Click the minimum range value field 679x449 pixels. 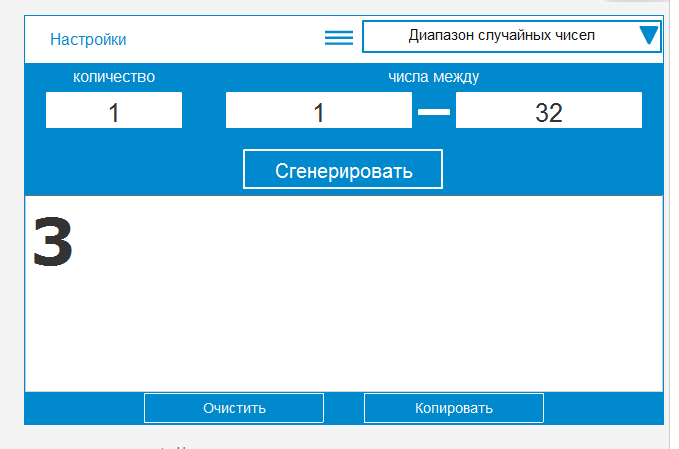tap(318, 111)
